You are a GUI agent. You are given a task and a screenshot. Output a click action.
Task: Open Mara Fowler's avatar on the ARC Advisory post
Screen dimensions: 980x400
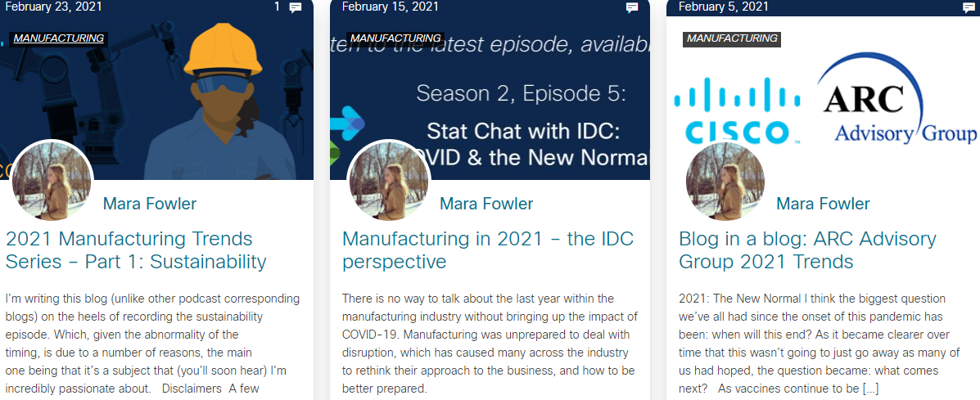click(725, 182)
